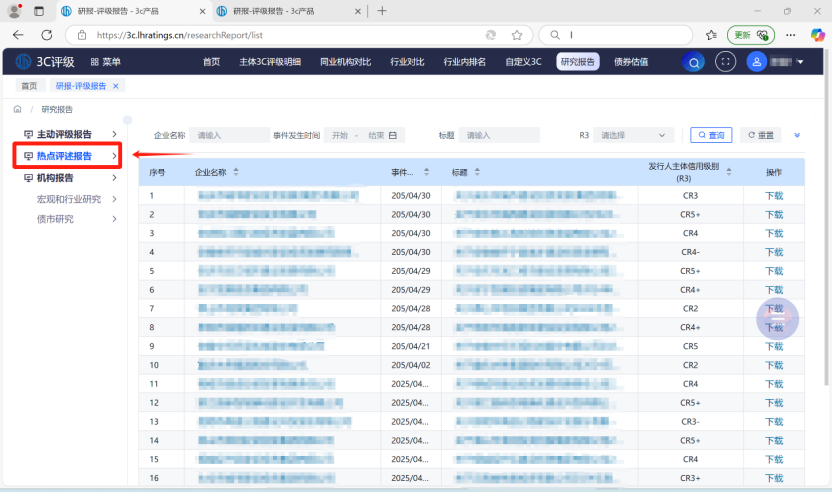Click the CR3- rating in row 13
Screen dimensions: 832x492
point(690,422)
